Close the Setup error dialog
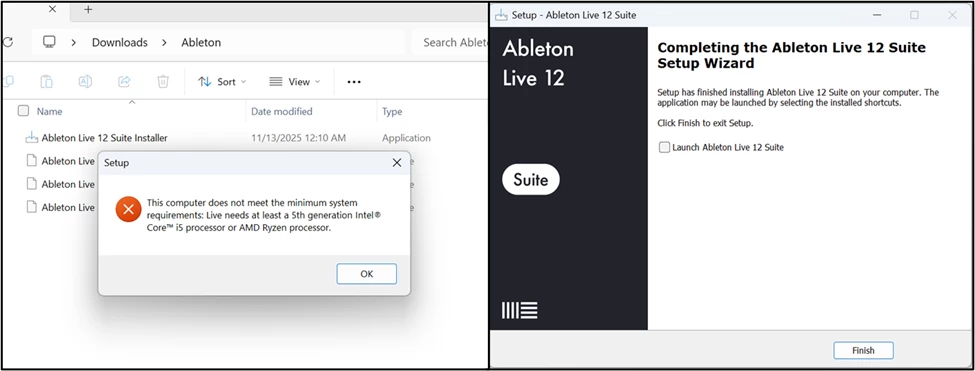The height and width of the screenshot is (371, 975). pos(396,163)
